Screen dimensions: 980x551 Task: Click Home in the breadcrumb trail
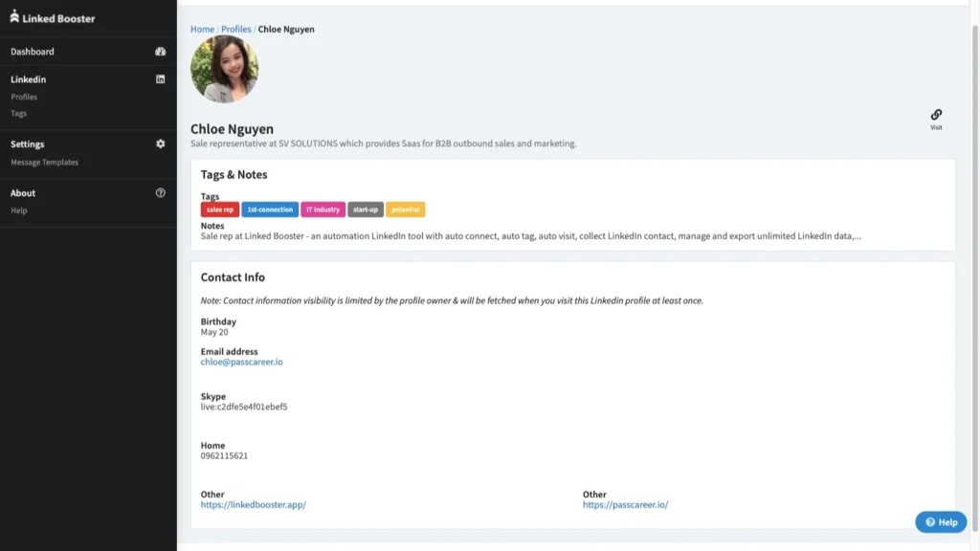(201, 29)
